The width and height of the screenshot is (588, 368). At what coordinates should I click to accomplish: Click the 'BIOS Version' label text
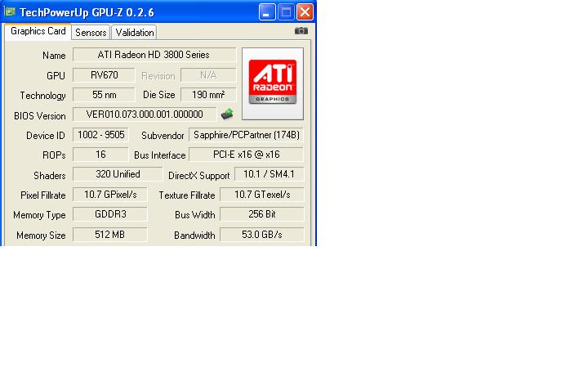click(x=40, y=116)
